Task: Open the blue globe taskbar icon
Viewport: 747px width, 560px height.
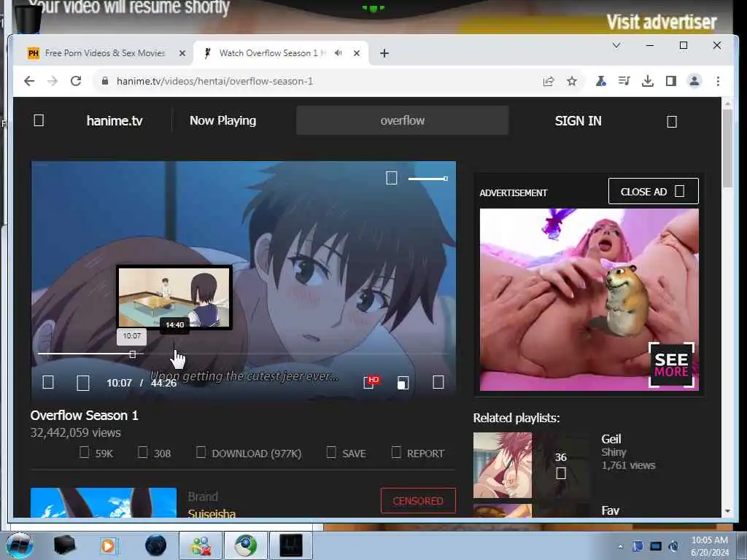Action: pyautogui.click(x=155, y=545)
